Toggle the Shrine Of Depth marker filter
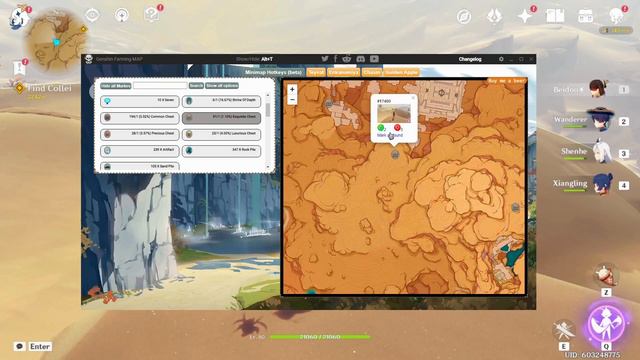 point(221,101)
